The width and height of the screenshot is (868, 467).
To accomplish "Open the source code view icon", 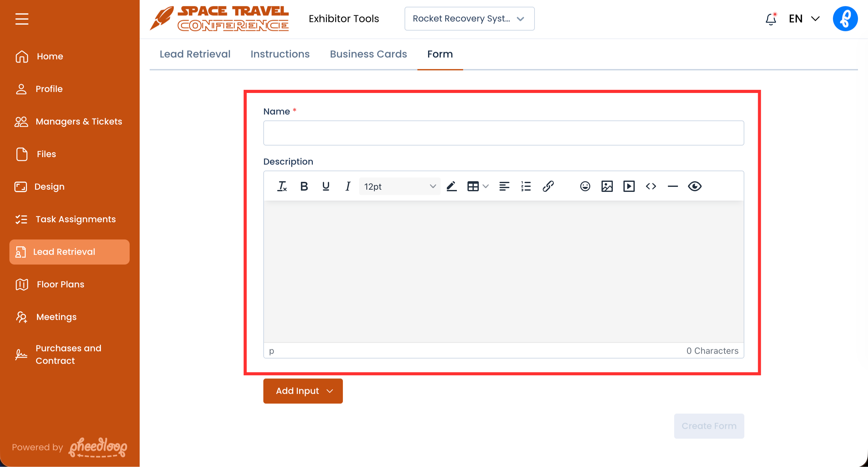I will point(651,186).
